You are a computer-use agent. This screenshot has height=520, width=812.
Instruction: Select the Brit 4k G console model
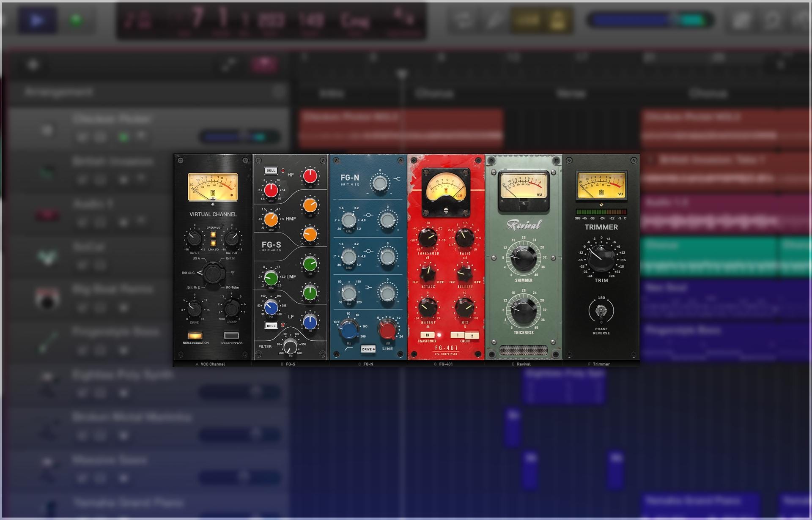click(x=188, y=273)
